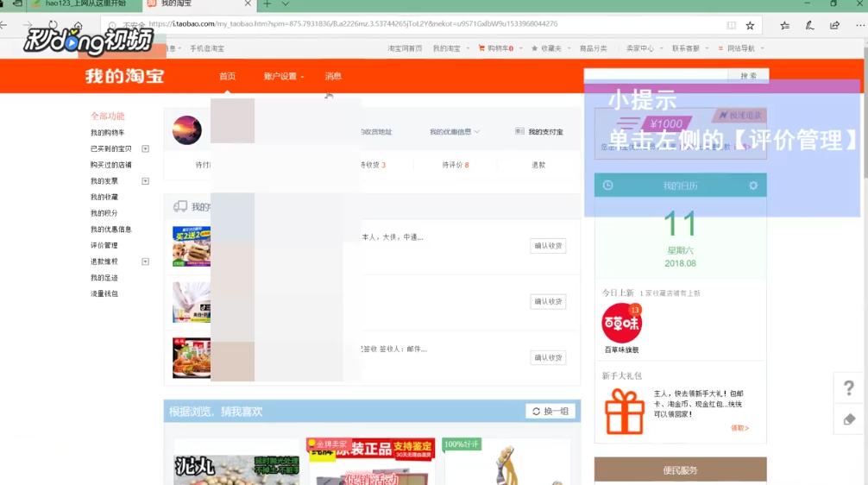Close the 我的淘宝 browser tab
The height and width of the screenshot is (485, 868).
248,3
